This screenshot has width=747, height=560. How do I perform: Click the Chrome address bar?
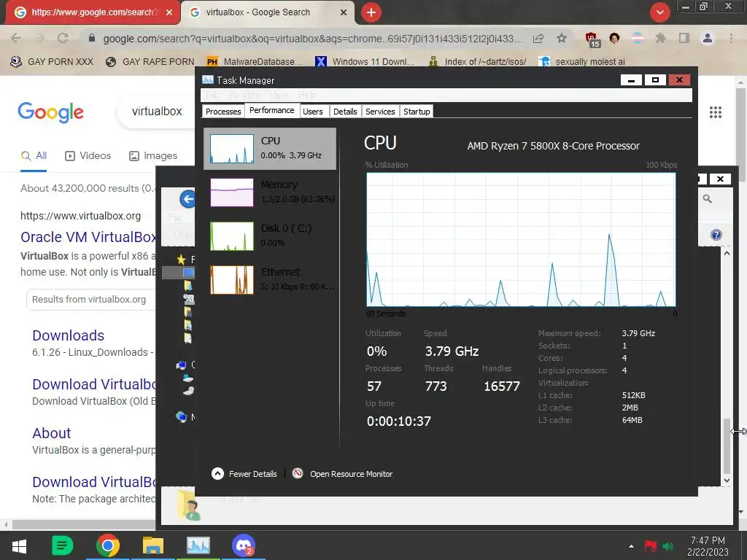[x=312, y=39]
